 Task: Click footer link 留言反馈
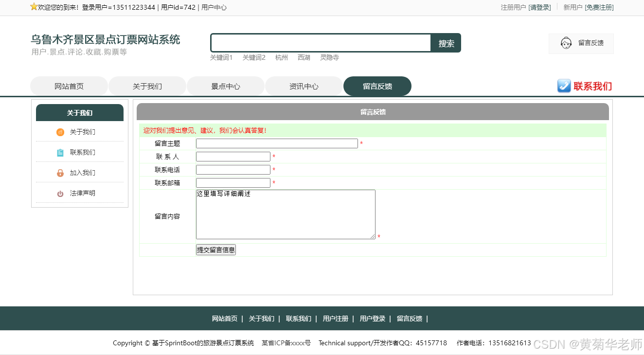(x=410, y=319)
